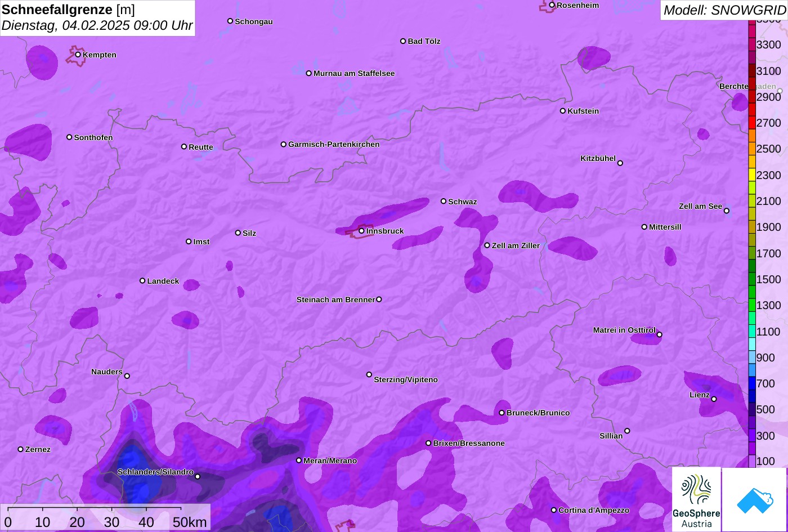The height and width of the screenshot is (532, 788).
Task: Click the Innsbruck city marker
Action: (362, 231)
